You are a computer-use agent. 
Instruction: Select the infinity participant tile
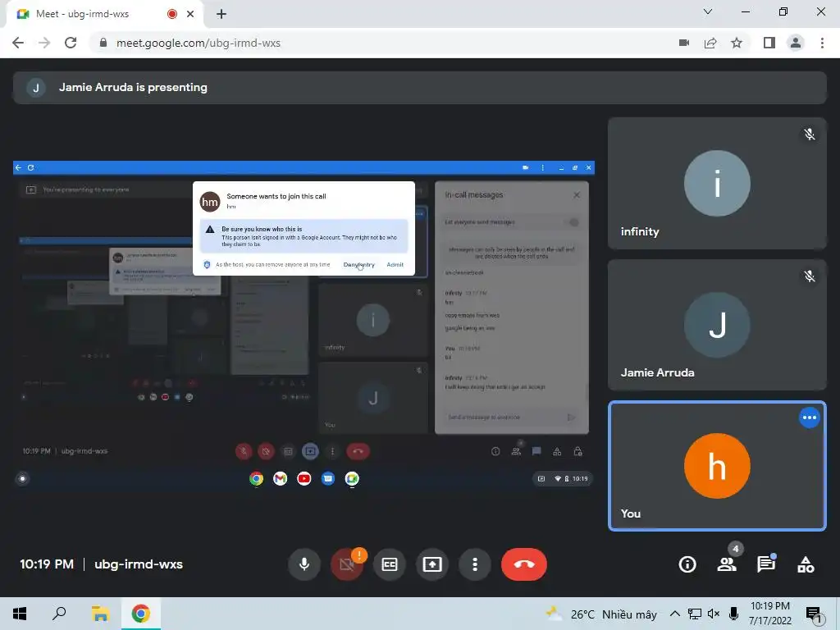pos(717,183)
